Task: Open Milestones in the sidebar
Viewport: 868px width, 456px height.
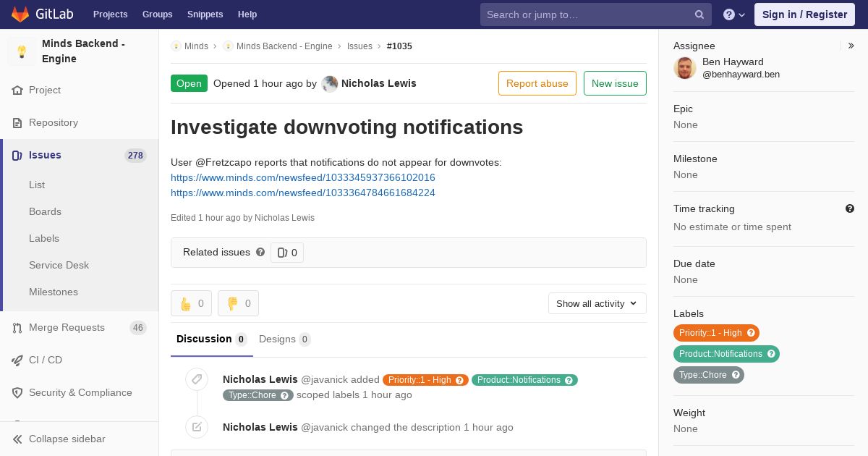Action: coord(54,292)
